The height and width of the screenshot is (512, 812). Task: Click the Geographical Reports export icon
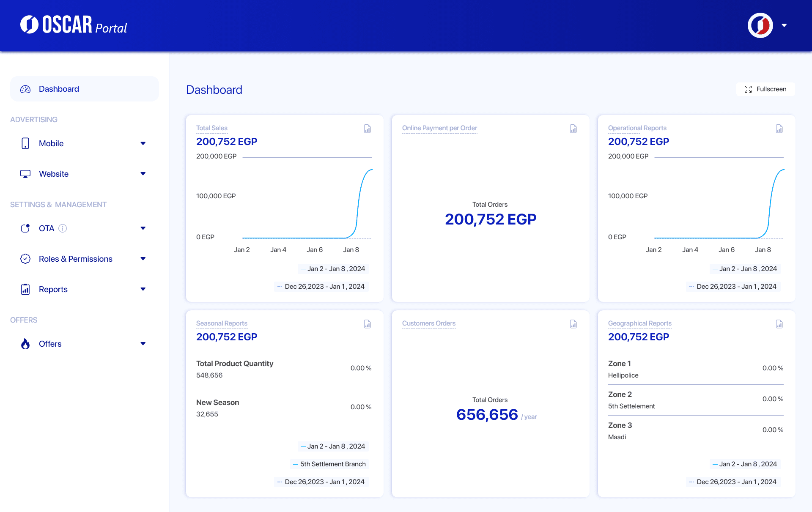click(x=779, y=324)
